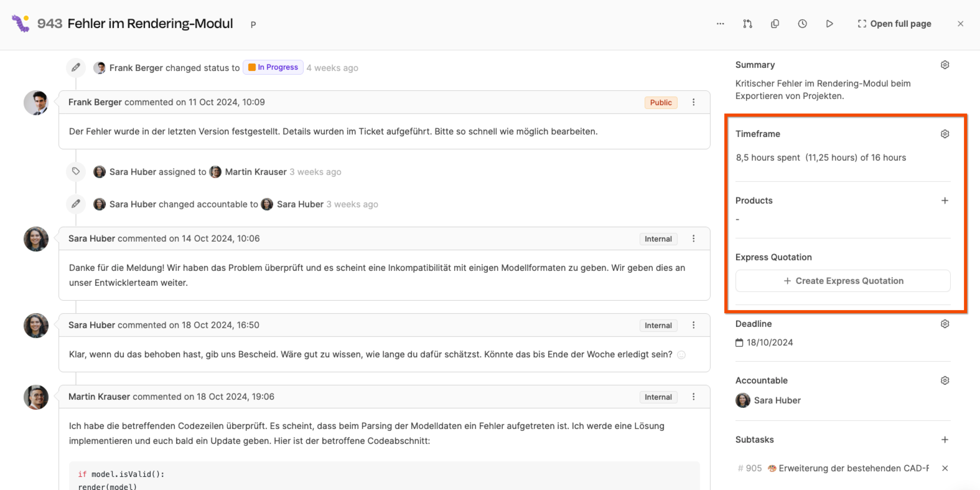Open Accountable settings gear
980x490 pixels.
(x=945, y=380)
